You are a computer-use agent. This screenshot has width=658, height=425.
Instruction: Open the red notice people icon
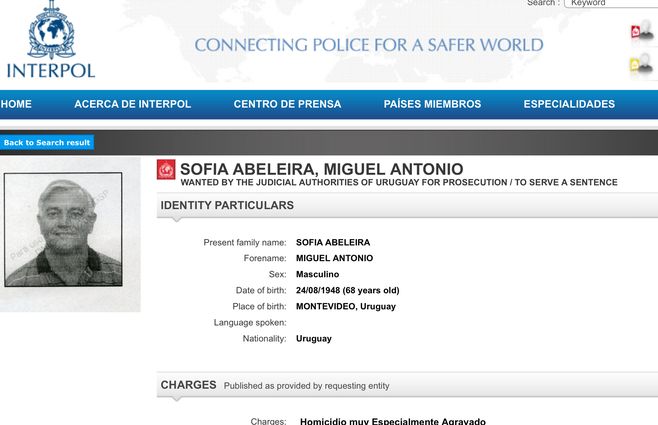click(642, 31)
